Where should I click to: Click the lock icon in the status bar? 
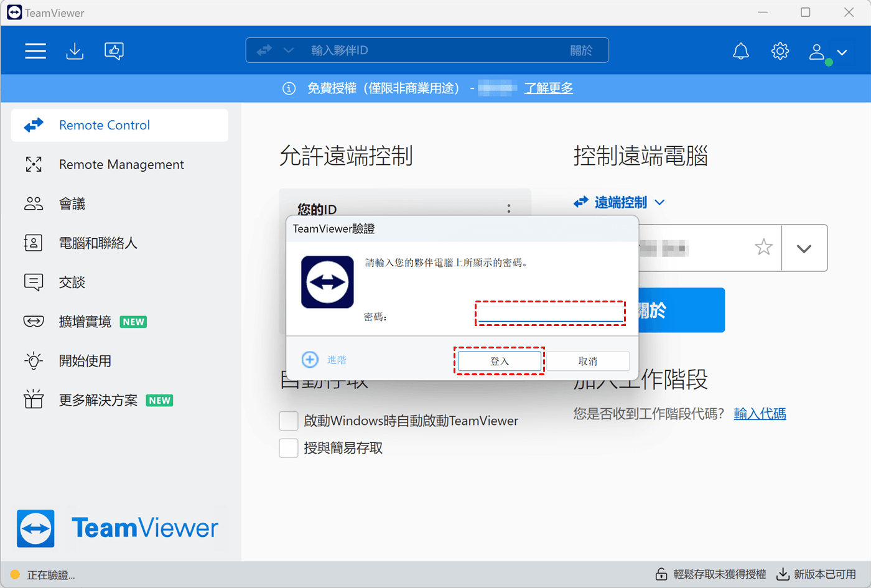click(x=661, y=574)
